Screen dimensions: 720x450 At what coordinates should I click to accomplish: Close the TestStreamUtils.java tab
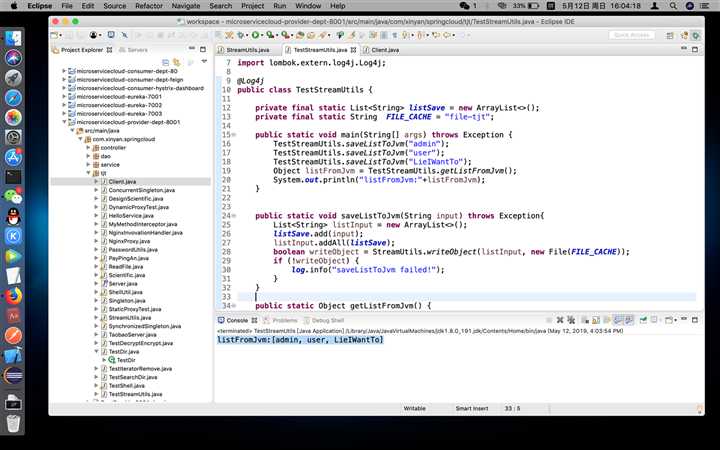tap(353, 50)
